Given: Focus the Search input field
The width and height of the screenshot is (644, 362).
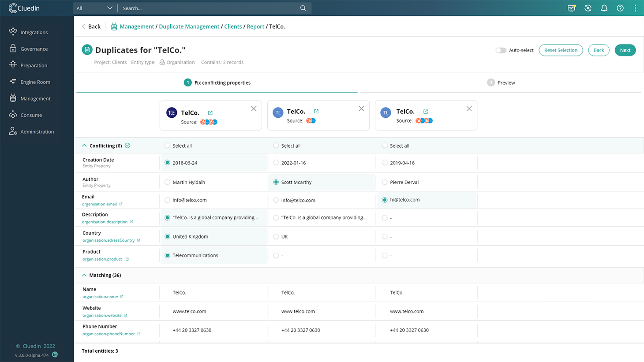Looking at the screenshot, I should [210, 8].
